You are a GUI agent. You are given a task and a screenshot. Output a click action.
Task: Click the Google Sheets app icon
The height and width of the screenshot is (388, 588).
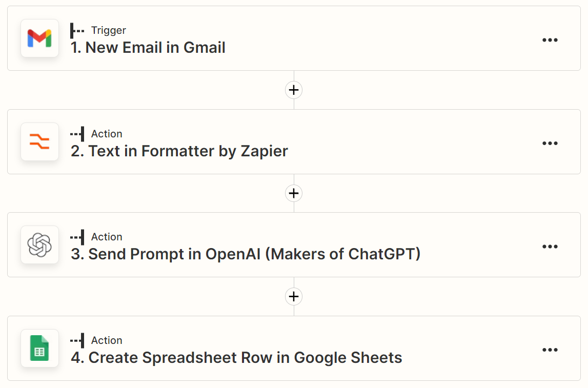(x=39, y=348)
